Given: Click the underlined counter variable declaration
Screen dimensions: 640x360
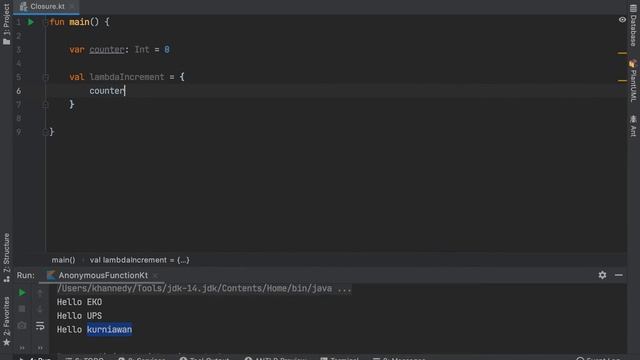Looking at the screenshot, I should click(x=107, y=50).
